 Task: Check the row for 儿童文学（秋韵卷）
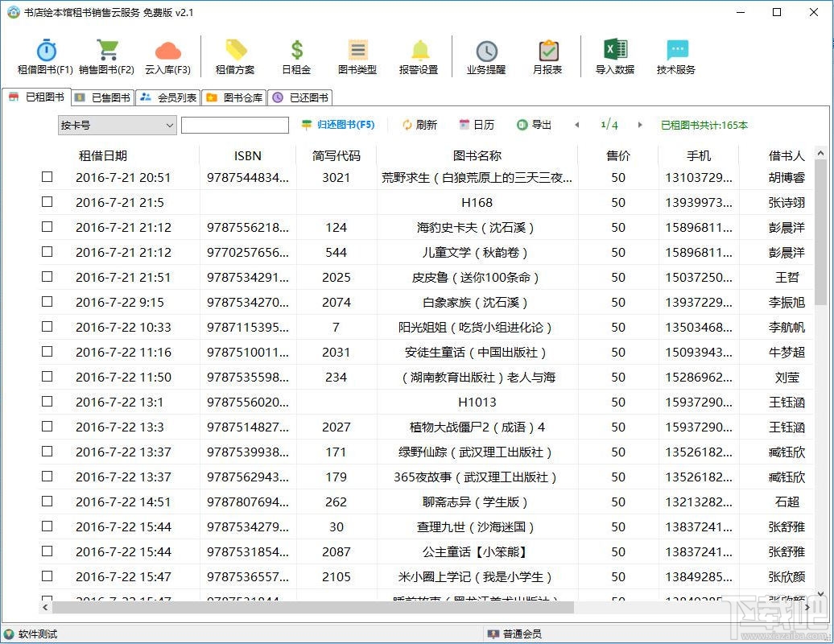click(47, 251)
